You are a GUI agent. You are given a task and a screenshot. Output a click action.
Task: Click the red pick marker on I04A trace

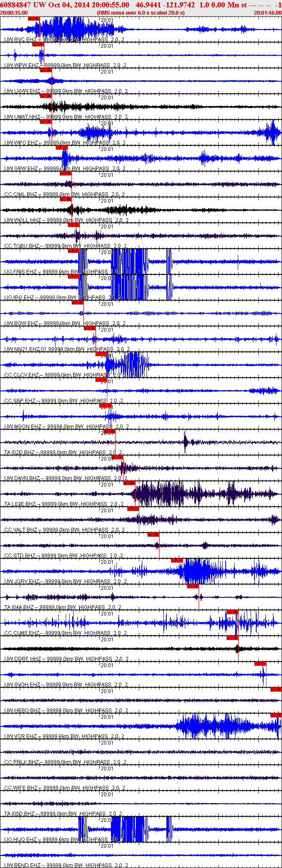click(x=193, y=586)
